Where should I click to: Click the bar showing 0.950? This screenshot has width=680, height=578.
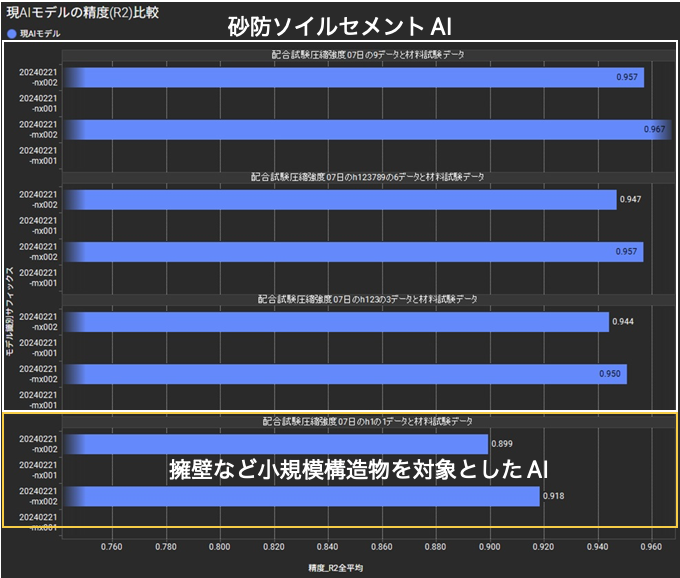[x=345, y=374]
